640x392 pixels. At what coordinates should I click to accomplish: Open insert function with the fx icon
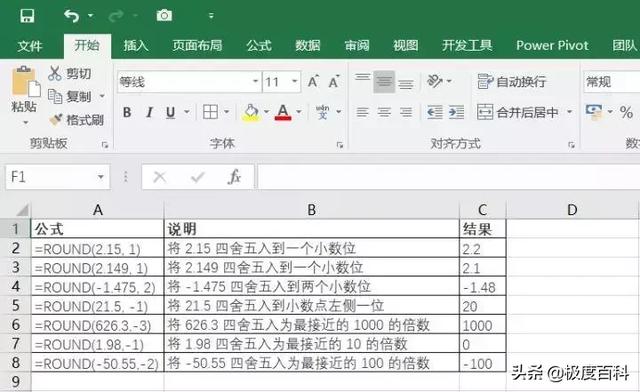[x=235, y=177]
